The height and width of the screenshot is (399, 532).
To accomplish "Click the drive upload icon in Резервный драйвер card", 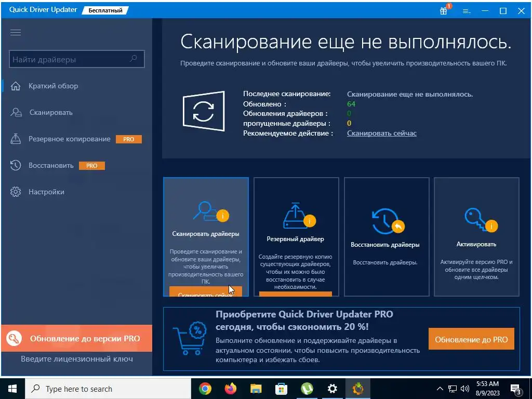I will coord(297,216).
